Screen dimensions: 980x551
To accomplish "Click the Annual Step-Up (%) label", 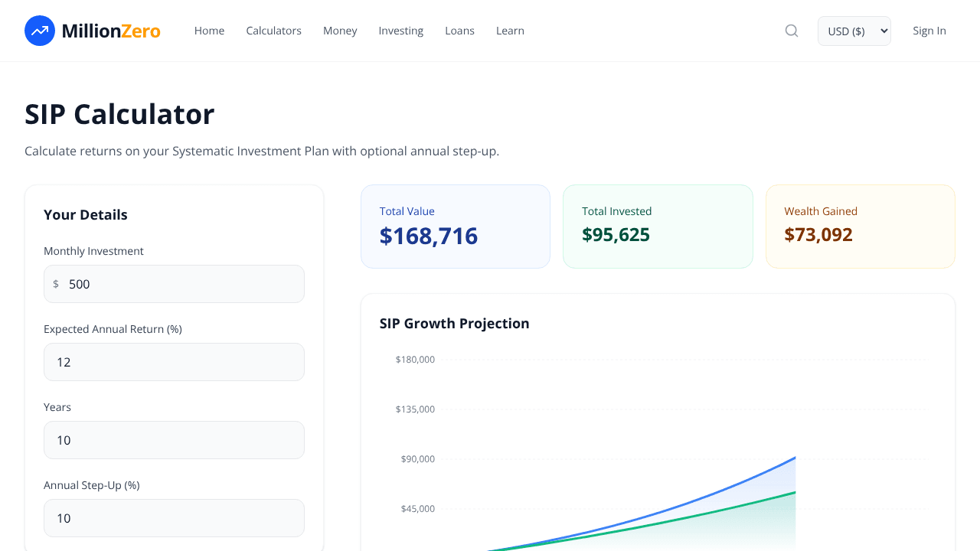I will pos(92,485).
